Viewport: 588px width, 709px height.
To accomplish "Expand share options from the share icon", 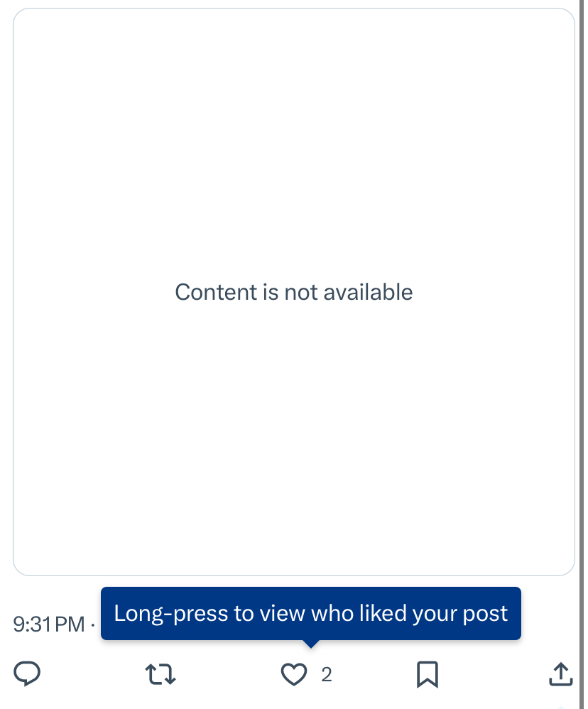I will (560, 673).
